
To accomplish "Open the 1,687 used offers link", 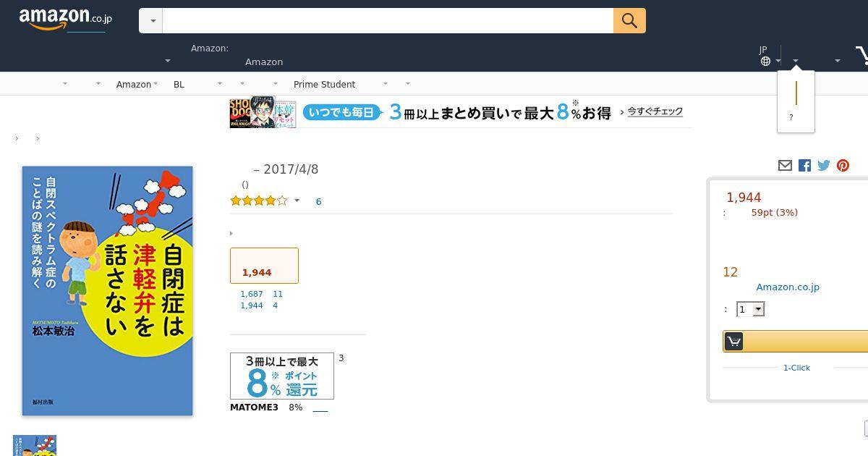I will [251, 294].
